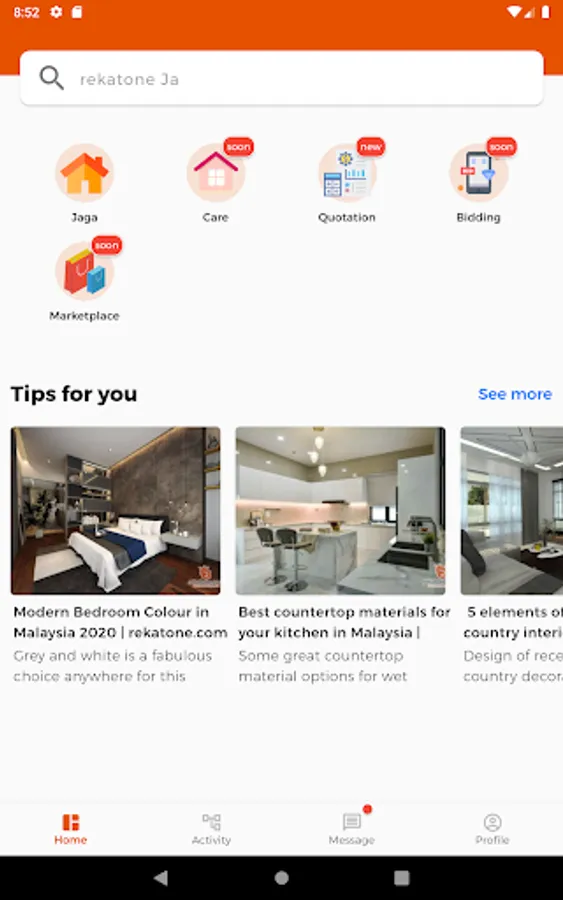
Task: Open the Modern Bedroom Colour thumbnail
Action: [x=115, y=510]
